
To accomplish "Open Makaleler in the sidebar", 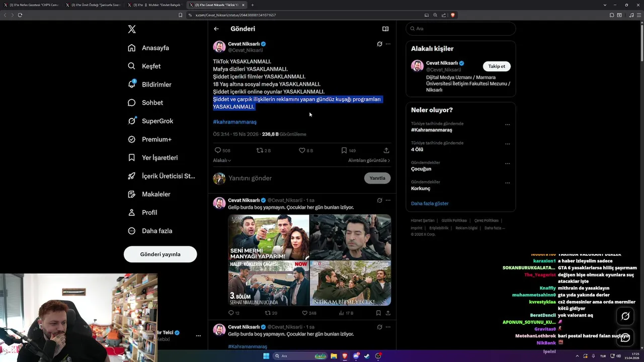I will (x=149, y=194).
